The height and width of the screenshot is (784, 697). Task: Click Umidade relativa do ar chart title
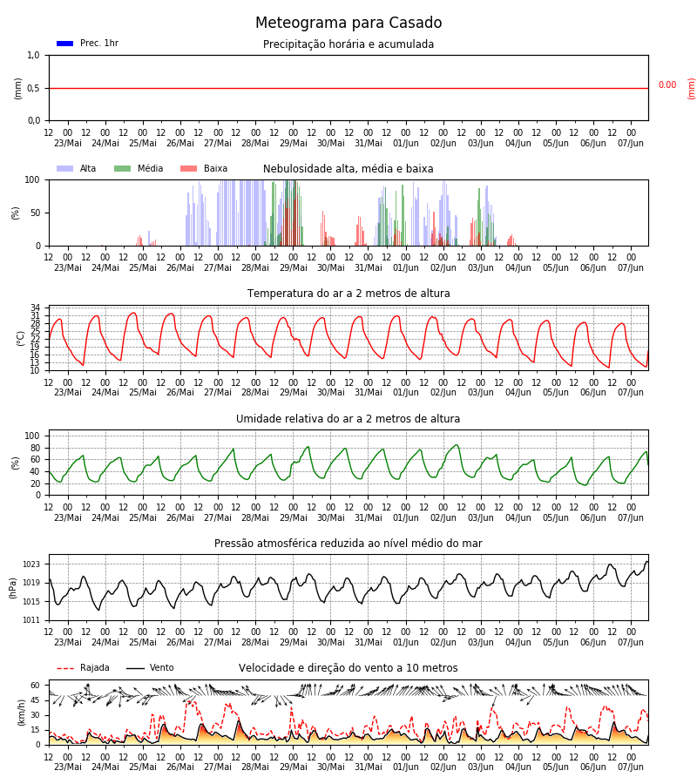(348, 418)
